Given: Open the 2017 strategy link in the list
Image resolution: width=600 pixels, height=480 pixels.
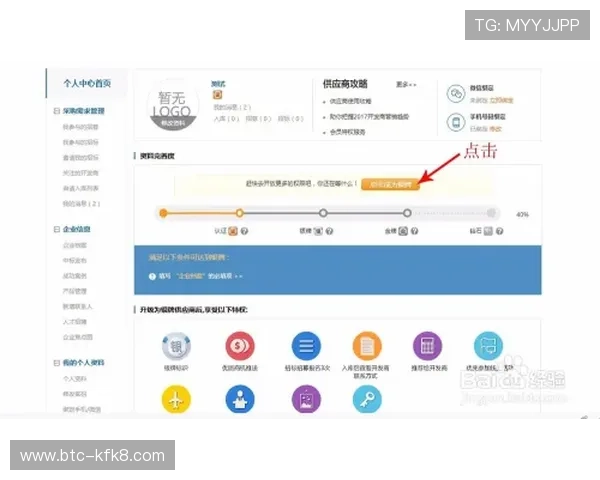Looking at the screenshot, I should point(369,117).
